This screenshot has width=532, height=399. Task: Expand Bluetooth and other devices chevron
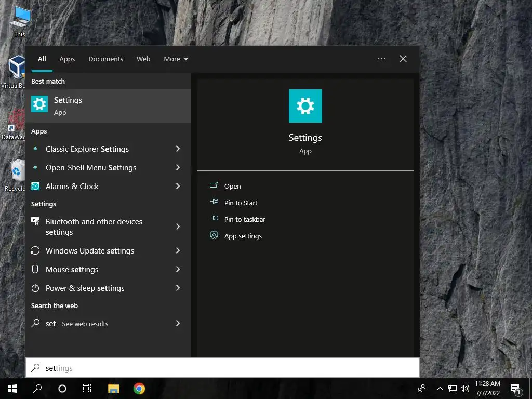click(178, 227)
